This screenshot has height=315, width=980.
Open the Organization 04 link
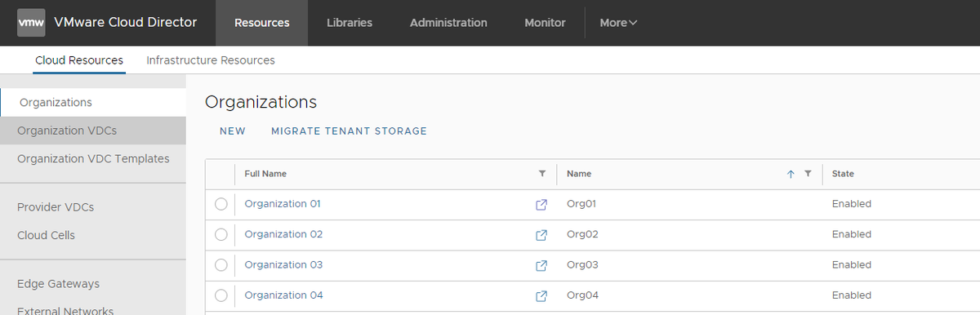pyautogui.click(x=283, y=295)
